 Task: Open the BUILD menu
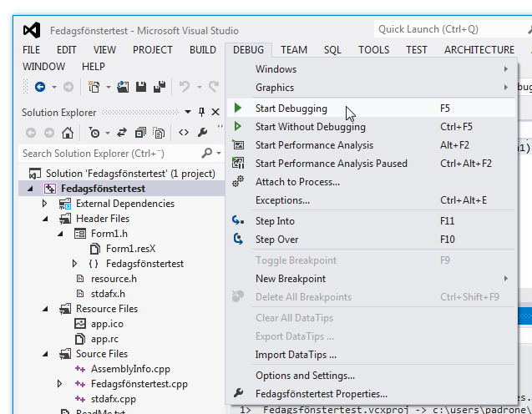pos(203,50)
